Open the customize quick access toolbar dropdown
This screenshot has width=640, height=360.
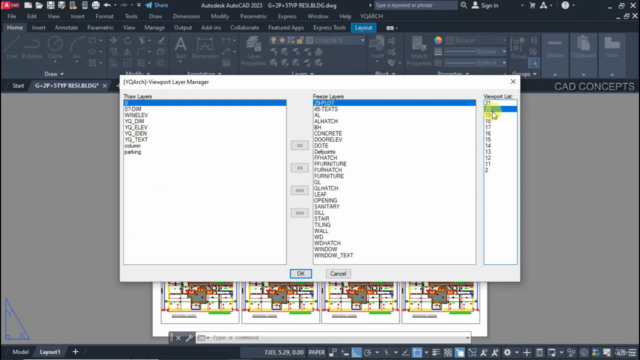coord(139,5)
